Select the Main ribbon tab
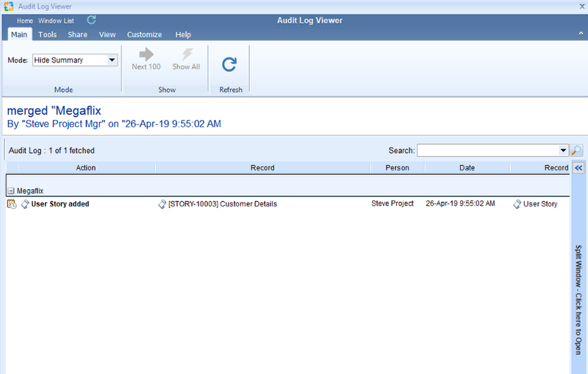 [x=19, y=35]
